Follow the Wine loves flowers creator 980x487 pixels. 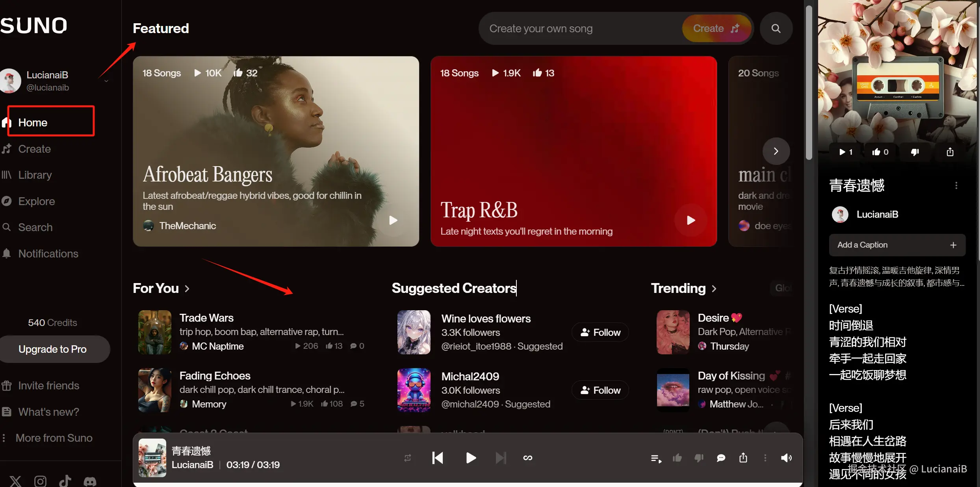click(x=600, y=332)
